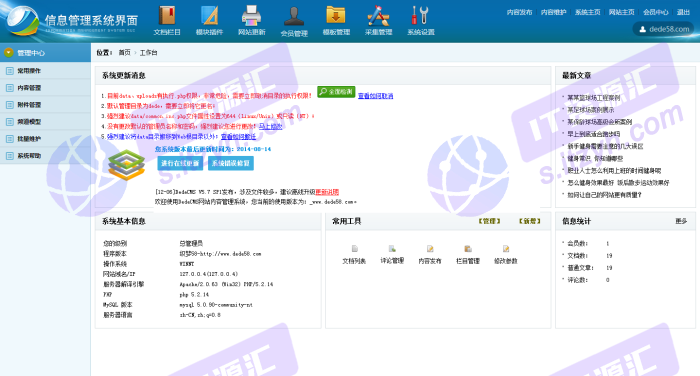Go to 系统主页 in the top-right links
Screen dimensions: 700x376
[x=588, y=12]
